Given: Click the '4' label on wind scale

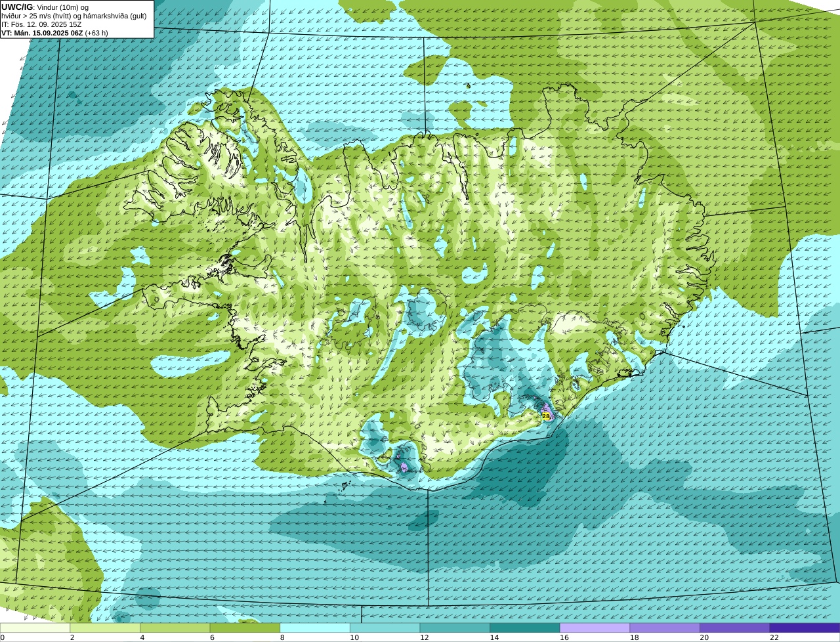Looking at the screenshot, I should tap(142, 637).
